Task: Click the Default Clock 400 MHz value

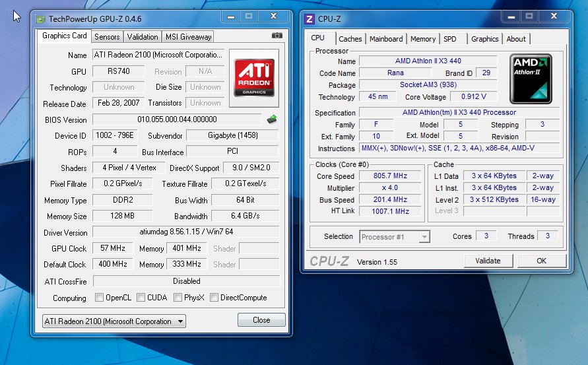Action: pos(112,264)
